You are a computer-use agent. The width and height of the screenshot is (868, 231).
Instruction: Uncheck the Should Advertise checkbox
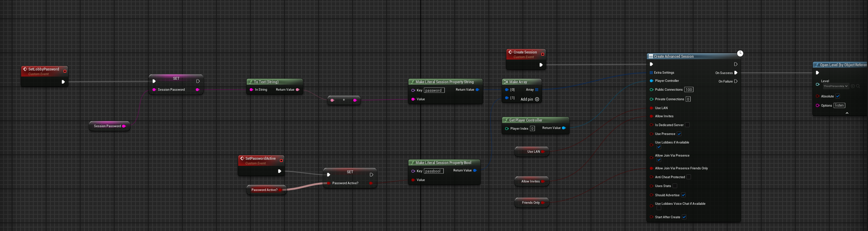click(683, 195)
